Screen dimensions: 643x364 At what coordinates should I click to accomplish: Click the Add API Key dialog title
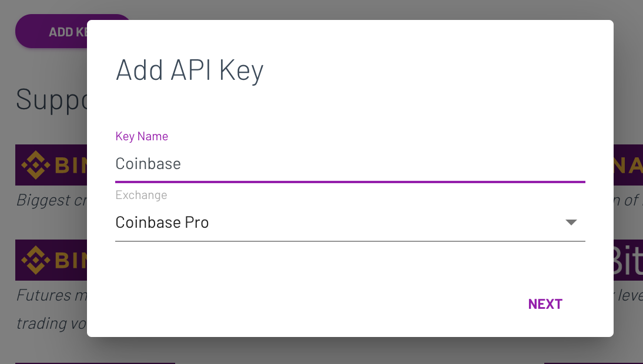pos(189,70)
